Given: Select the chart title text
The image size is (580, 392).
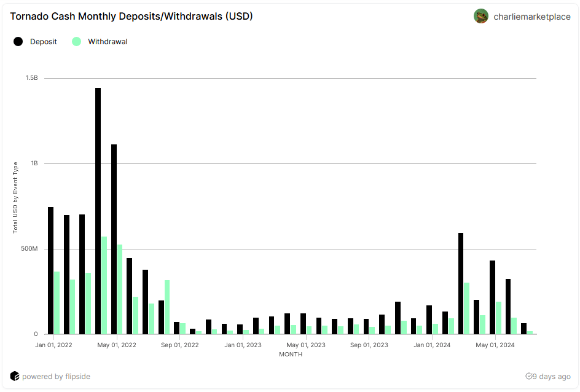Looking at the screenshot, I should tap(131, 16).
